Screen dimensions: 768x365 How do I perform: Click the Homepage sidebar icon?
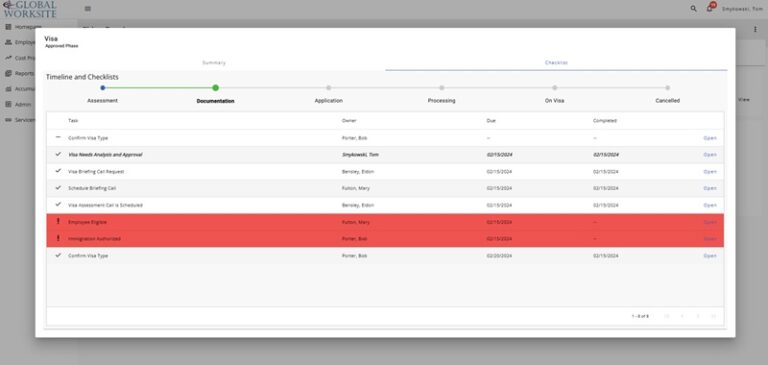pos(8,27)
